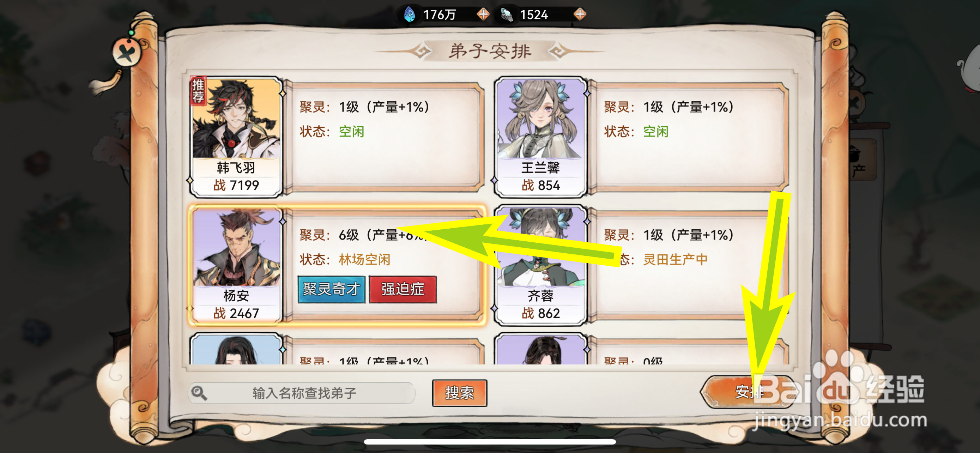Select disciple 王兰馨 portrait card
The width and height of the screenshot is (980, 453).
pyautogui.click(x=540, y=137)
